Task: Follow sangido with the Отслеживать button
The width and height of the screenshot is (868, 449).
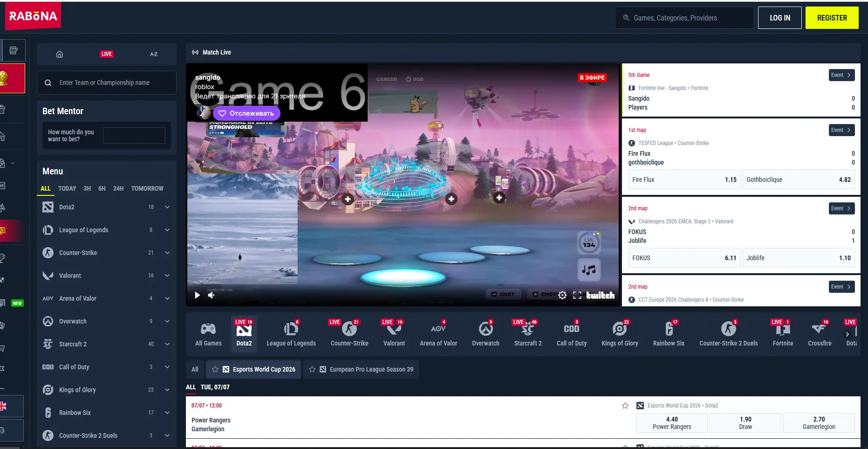Action: 246,113
